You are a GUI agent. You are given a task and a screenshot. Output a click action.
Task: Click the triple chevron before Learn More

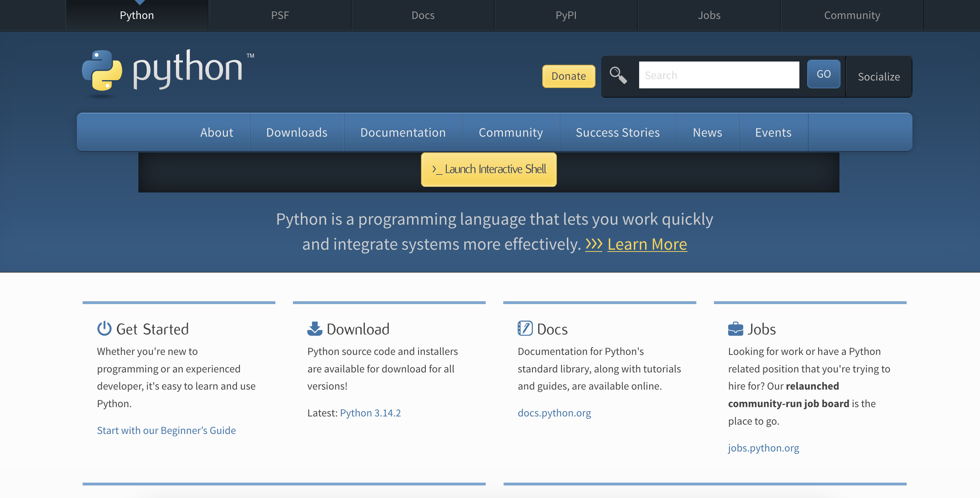(593, 244)
